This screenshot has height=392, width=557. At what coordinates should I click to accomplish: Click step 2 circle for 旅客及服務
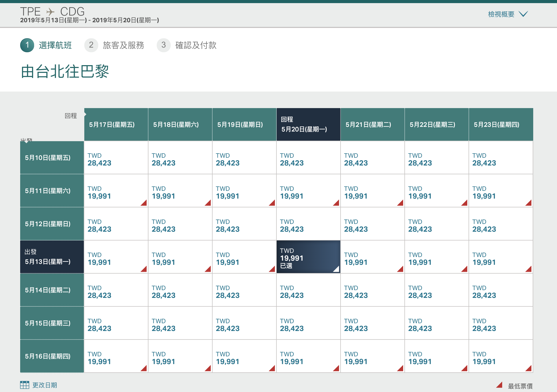click(x=91, y=45)
